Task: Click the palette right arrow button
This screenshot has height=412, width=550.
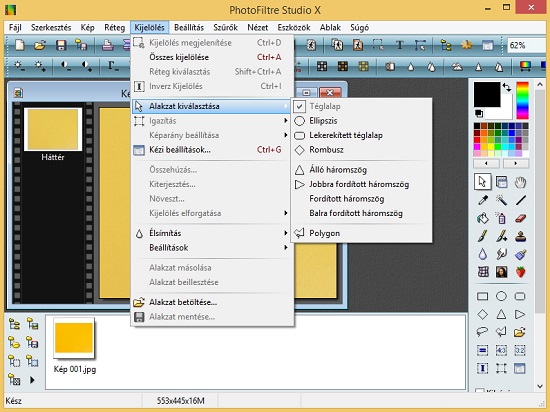Action: pos(516,163)
